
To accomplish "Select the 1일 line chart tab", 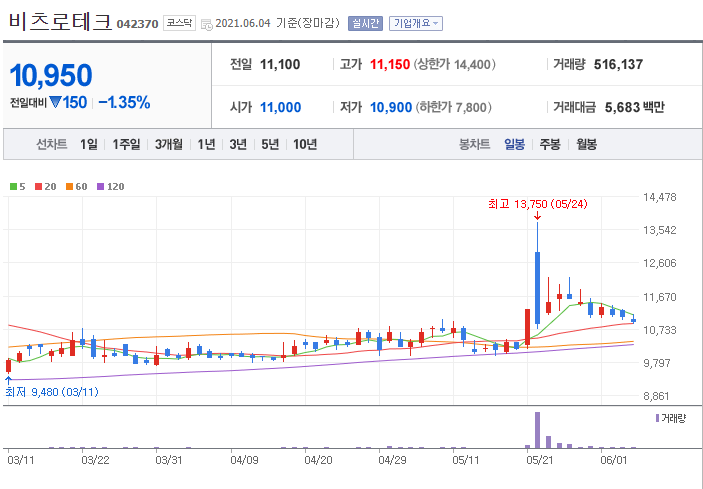I will [89, 144].
